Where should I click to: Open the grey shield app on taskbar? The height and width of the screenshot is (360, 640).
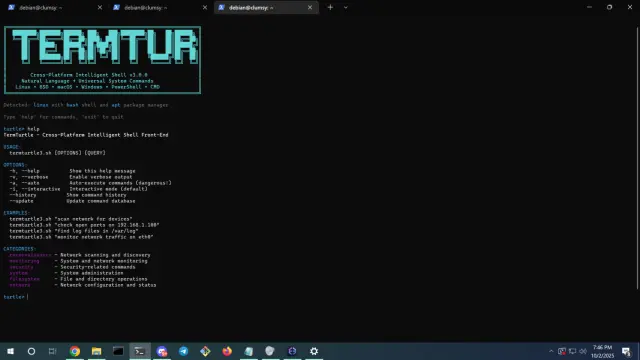point(270,351)
